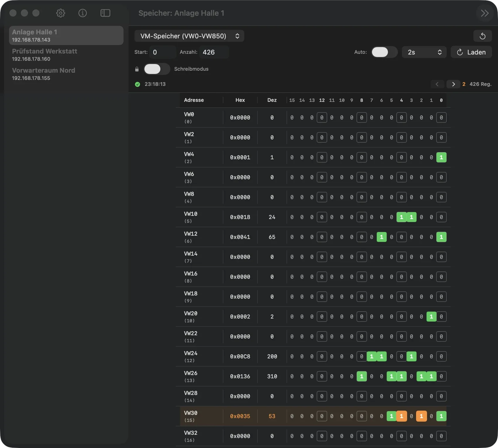Click decimal value 200 of VW24
Viewport: 498px width, 448px height.
pos(272,357)
